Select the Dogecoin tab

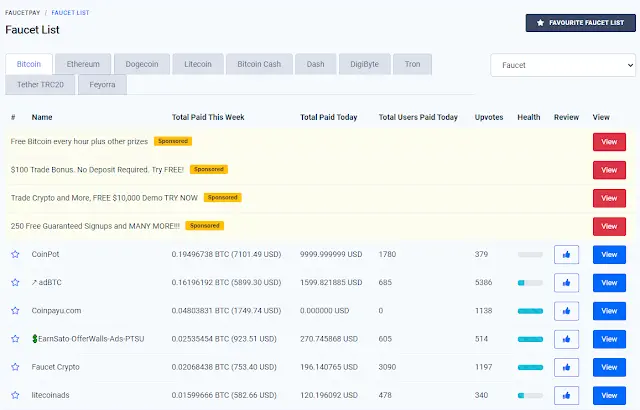point(142,64)
